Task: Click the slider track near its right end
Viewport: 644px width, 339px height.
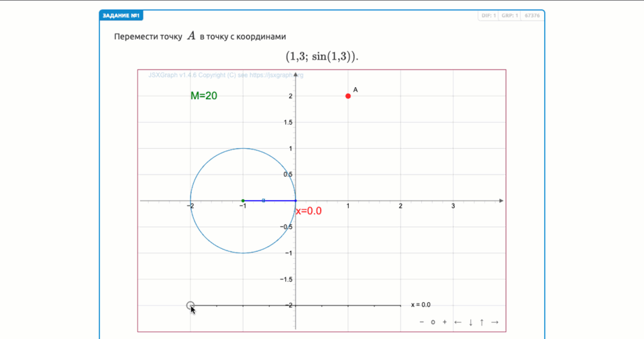Action: 396,306
